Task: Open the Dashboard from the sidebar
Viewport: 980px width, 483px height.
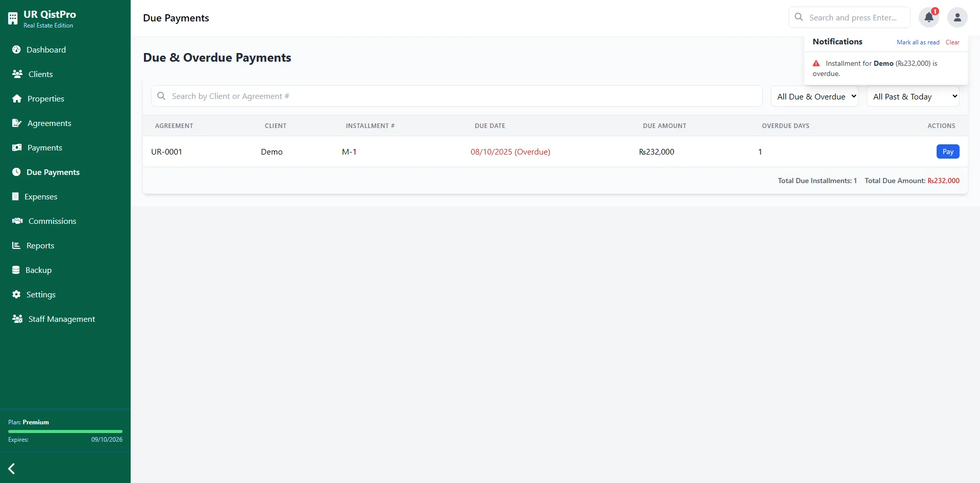Action: 46,49
